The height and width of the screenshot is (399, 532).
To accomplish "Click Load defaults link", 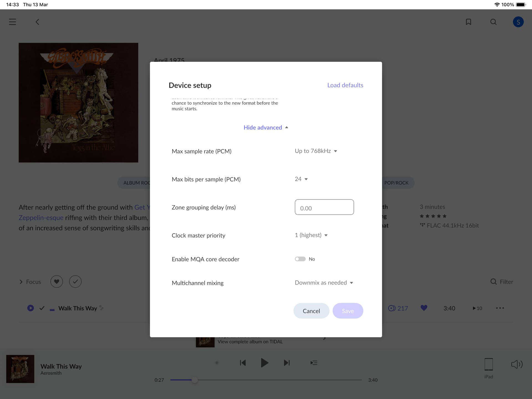I will pos(345,85).
